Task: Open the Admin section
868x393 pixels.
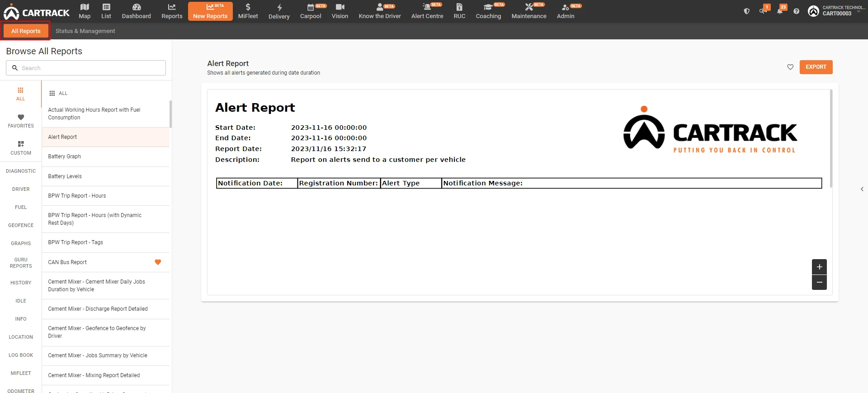Action: (x=566, y=11)
